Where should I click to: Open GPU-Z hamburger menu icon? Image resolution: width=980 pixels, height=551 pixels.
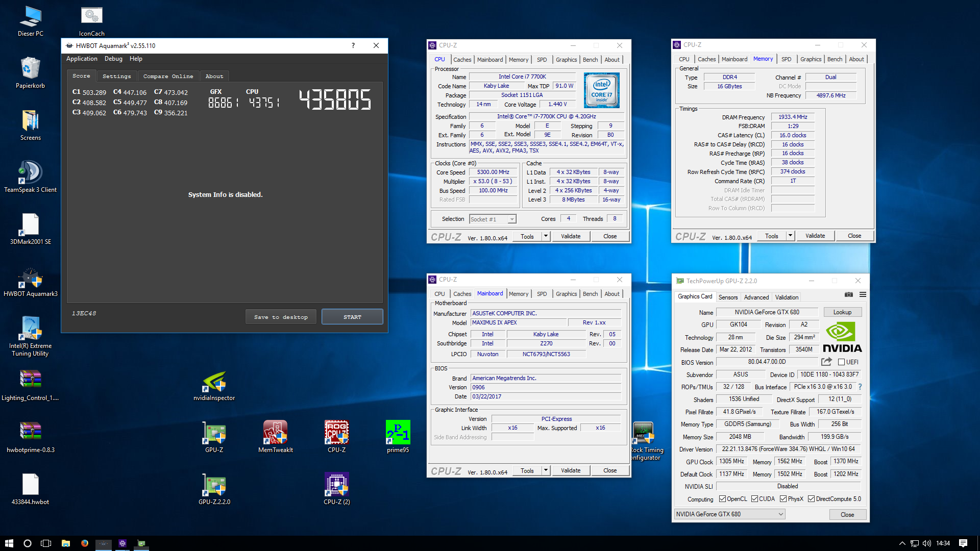(863, 294)
